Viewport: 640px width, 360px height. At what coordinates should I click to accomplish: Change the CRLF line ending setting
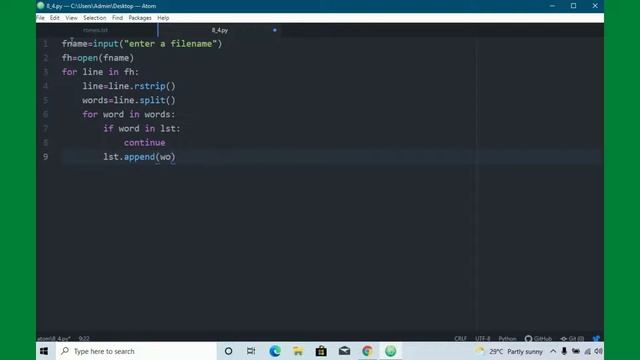[x=460, y=338]
